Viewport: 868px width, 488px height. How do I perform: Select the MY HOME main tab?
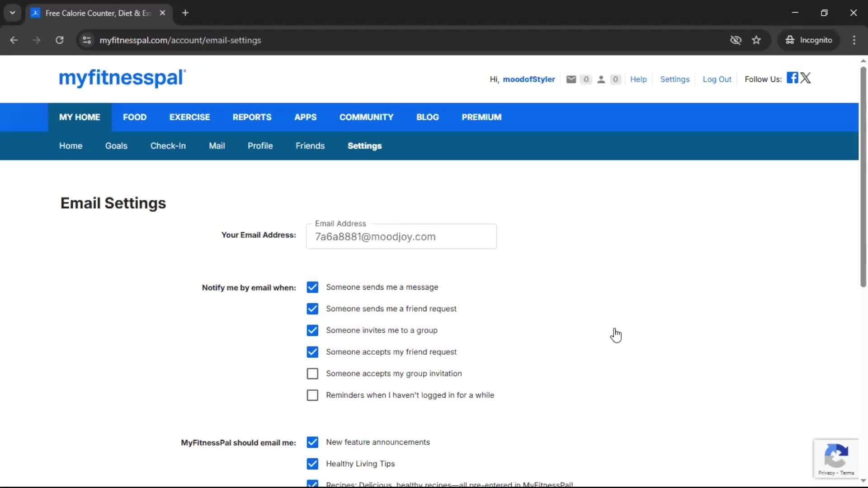[x=80, y=117]
